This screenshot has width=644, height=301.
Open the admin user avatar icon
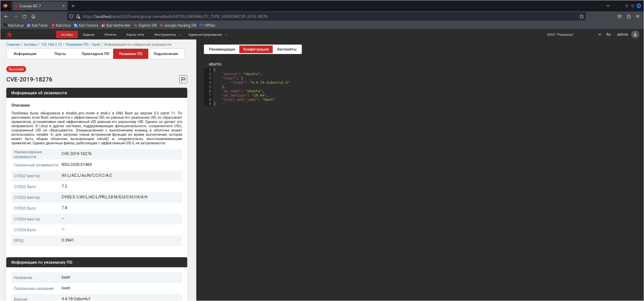pyautogui.click(x=635, y=35)
